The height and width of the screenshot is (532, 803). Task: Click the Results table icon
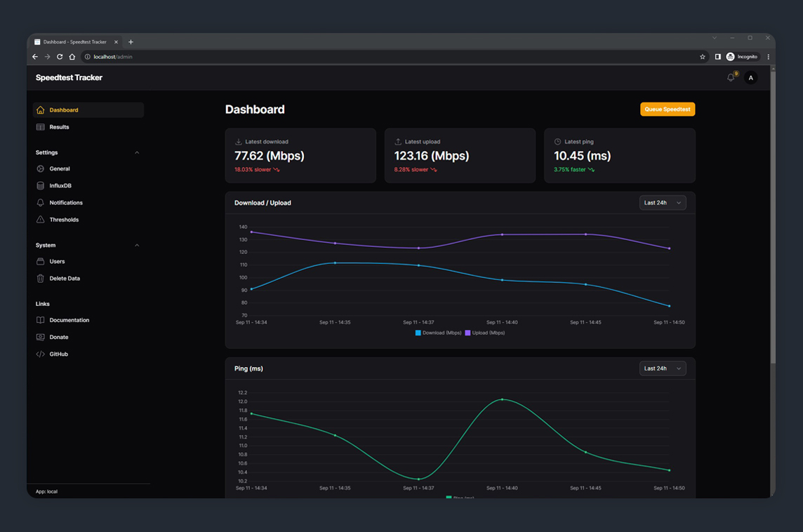tap(41, 127)
